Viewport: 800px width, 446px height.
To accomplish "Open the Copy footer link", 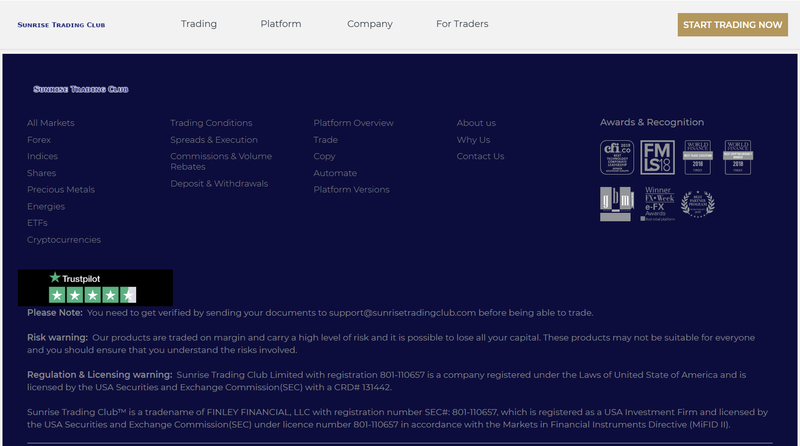I will 324,157.
